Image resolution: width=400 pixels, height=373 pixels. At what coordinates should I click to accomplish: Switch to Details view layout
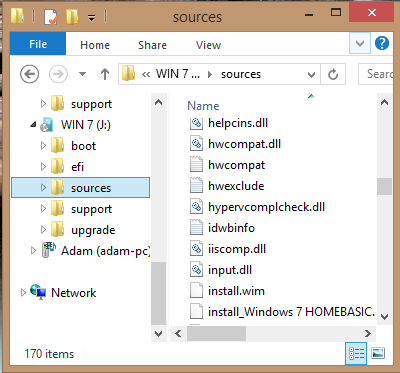click(x=356, y=353)
